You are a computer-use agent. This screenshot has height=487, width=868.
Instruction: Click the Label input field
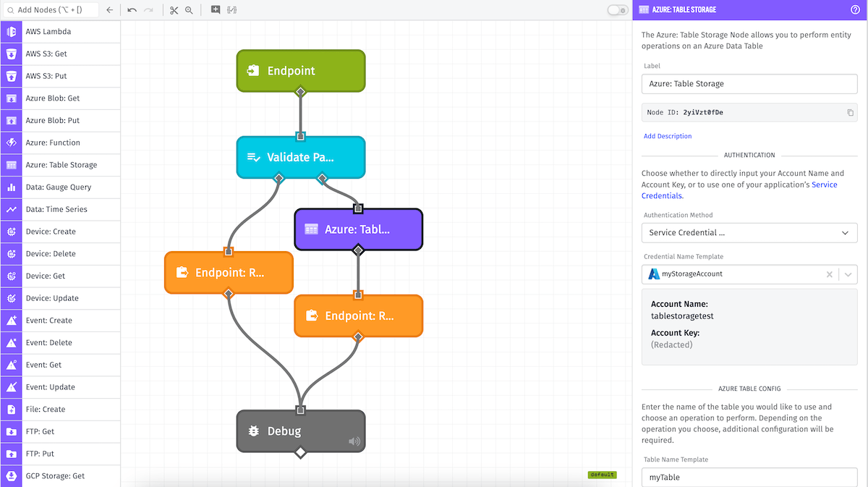[x=749, y=84]
